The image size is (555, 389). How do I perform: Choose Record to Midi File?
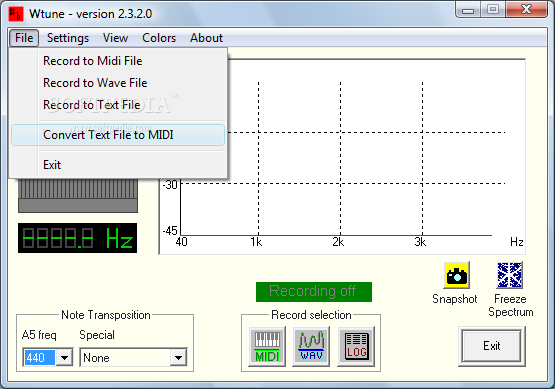point(118,61)
